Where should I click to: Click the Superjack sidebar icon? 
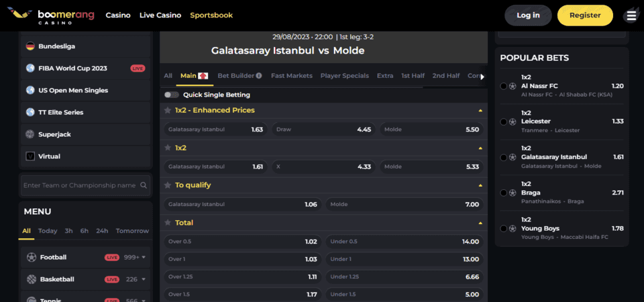30,134
